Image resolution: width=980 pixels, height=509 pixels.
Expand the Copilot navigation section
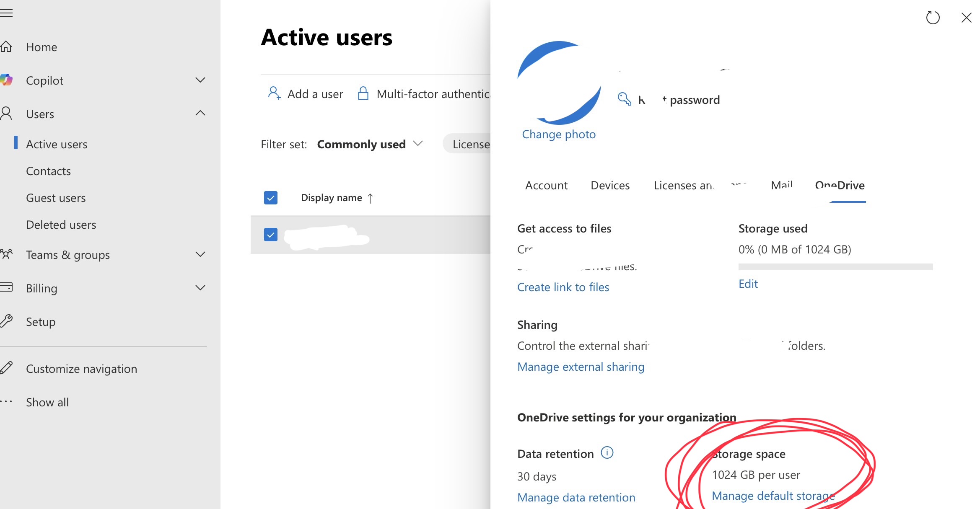200,80
